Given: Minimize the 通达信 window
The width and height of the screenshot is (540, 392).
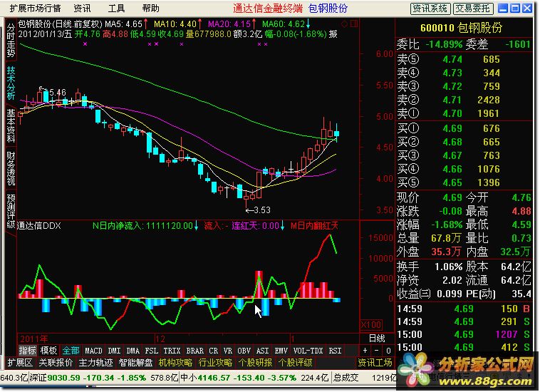Looking at the screenshot, I should coord(503,9).
